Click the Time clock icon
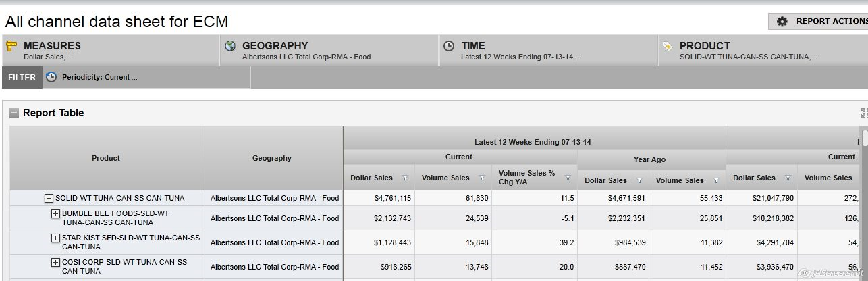Viewport: 868px width, 281px height. [449, 46]
